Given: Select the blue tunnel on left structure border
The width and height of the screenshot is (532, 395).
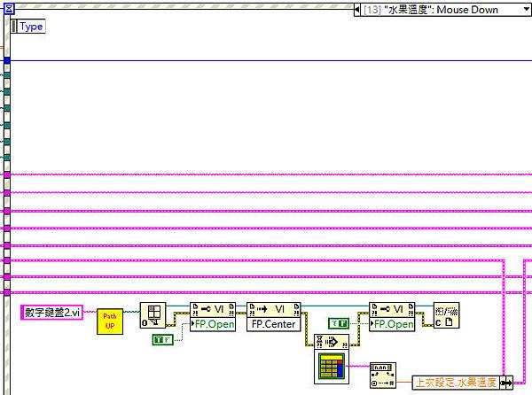Looking at the screenshot, I should 7,60.
